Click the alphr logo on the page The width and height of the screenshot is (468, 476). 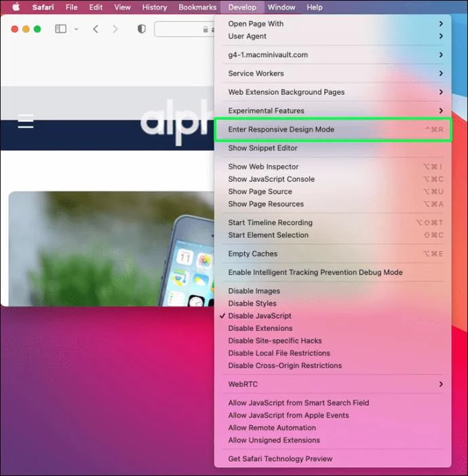tap(177, 122)
